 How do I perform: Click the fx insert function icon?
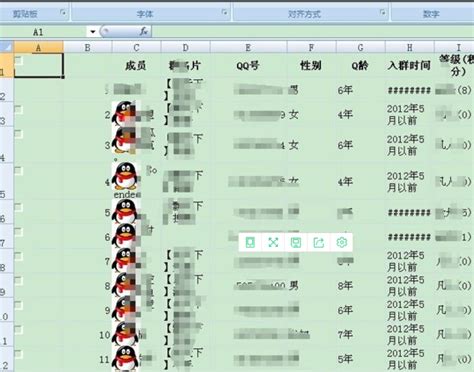(x=143, y=32)
